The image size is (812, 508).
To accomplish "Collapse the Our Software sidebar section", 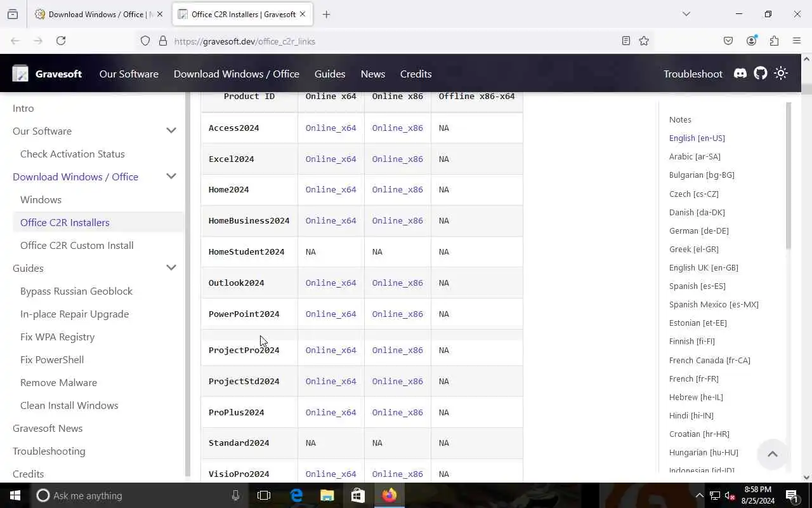I will coord(171,131).
